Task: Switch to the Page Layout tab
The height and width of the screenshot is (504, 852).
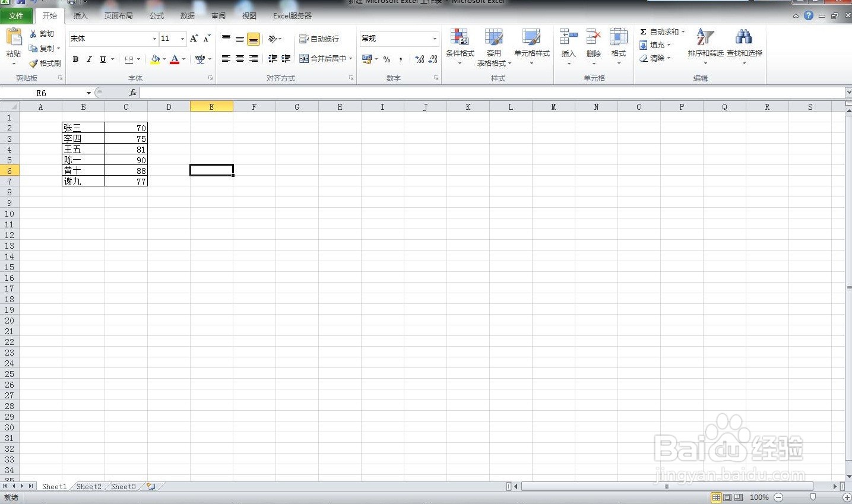Action: (x=118, y=15)
